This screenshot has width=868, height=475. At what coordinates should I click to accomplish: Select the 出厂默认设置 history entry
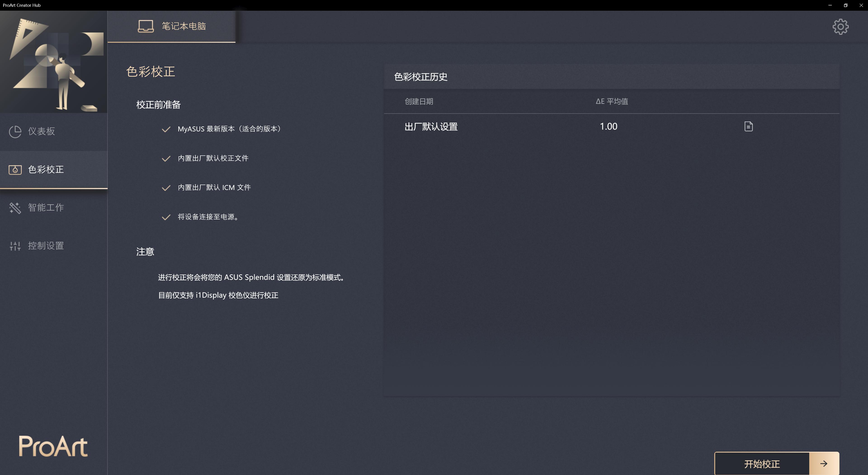(x=431, y=126)
